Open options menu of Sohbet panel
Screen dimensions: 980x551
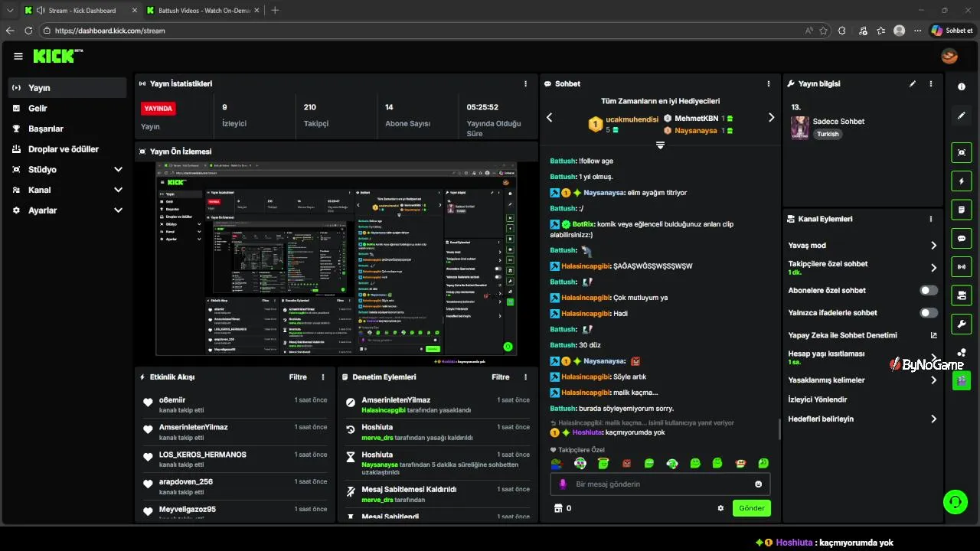tap(769, 83)
